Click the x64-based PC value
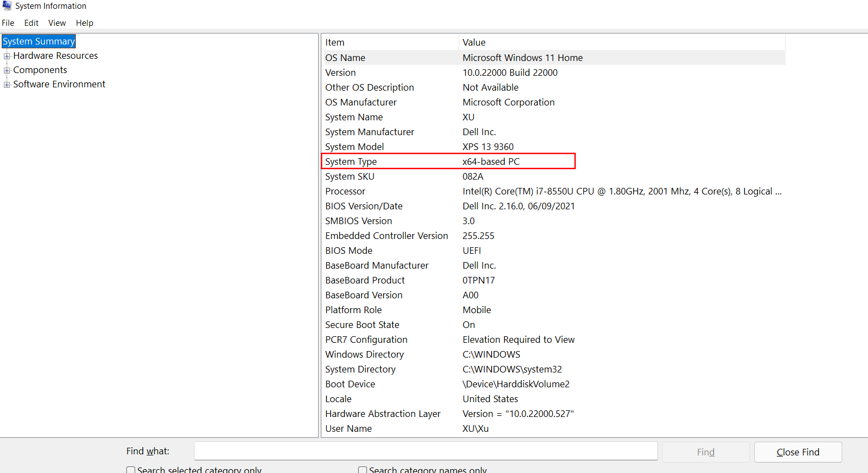This screenshot has height=473, width=868. 491,162
